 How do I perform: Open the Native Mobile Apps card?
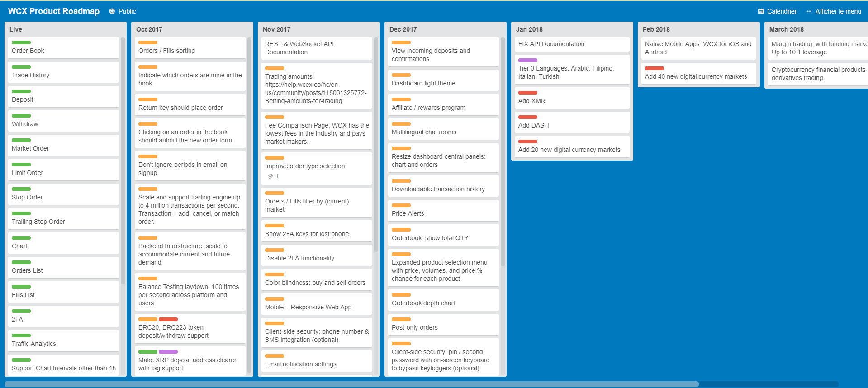pyautogui.click(x=698, y=48)
